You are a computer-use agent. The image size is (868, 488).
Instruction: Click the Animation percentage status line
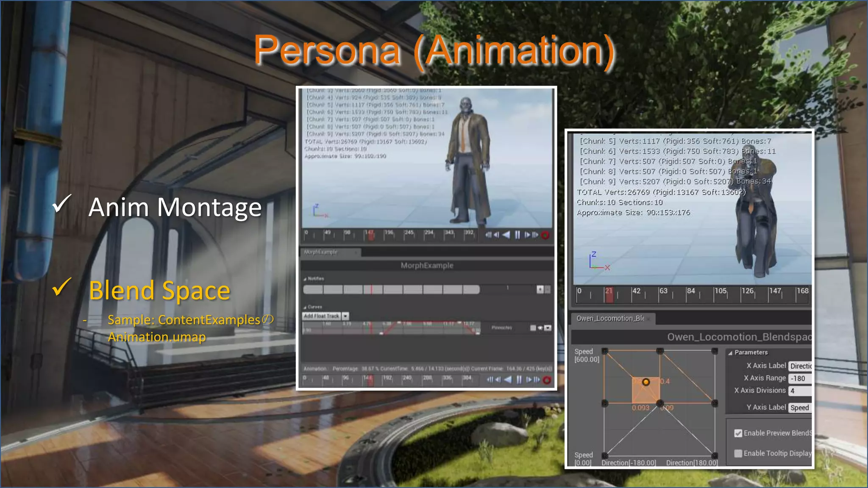click(x=427, y=369)
